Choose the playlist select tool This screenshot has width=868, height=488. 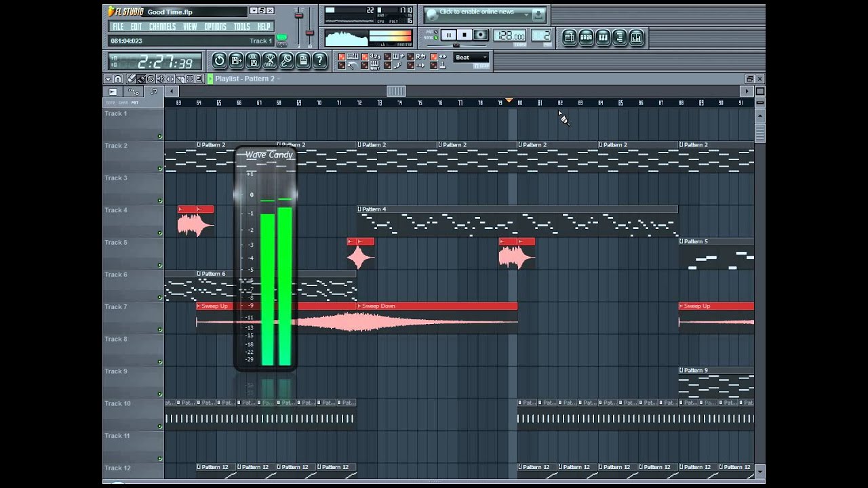pos(190,79)
